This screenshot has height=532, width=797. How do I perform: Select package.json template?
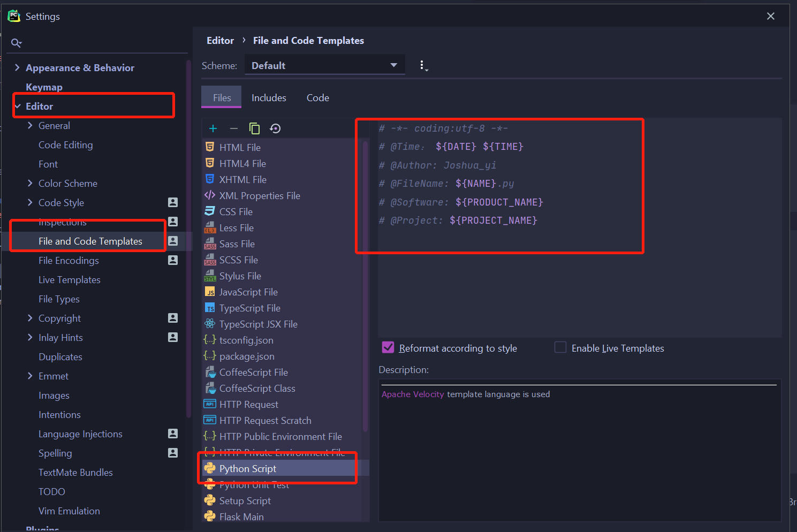[247, 356]
